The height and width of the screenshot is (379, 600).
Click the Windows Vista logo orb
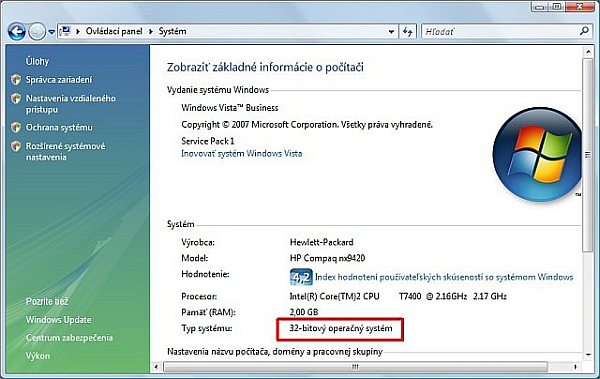[538, 154]
